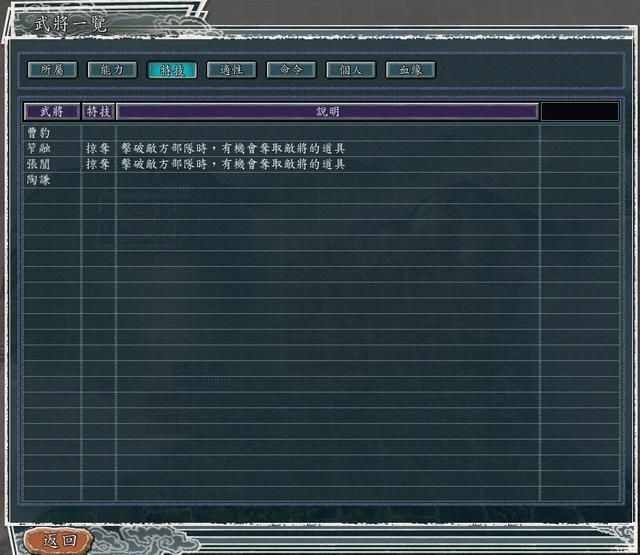Screen dimensions: 640x555
Task: Sort by the 武將 column header
Action: pos(52,111)
